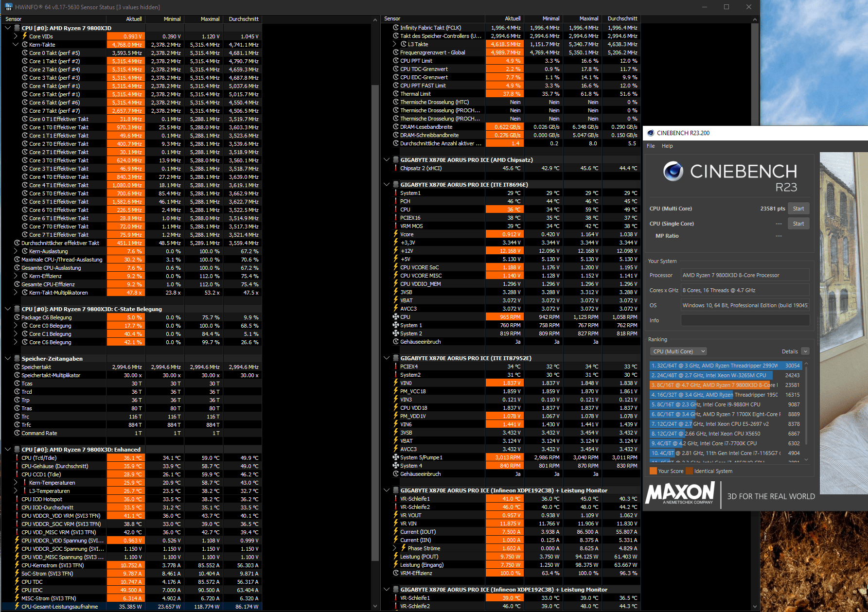868x612 pixels.
Task: Collapse the Kern-Takte subtree
Action: coord(16,44)
